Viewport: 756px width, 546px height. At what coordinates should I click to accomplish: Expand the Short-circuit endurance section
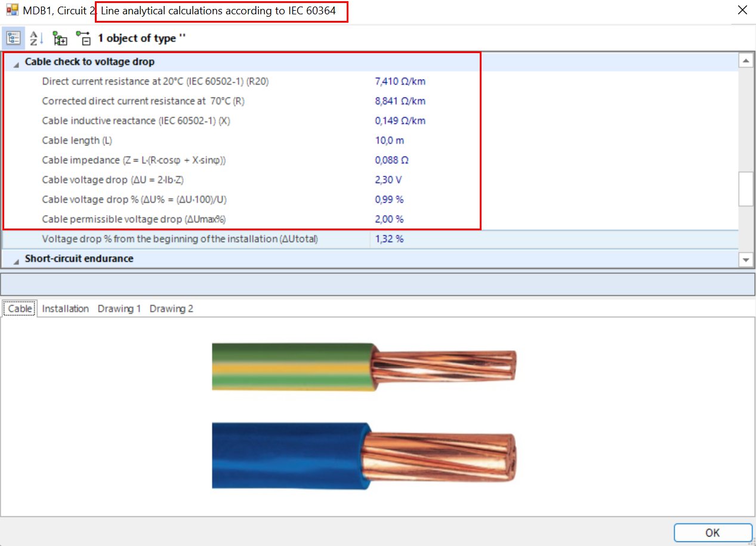pyautogui.click(x=16, y=260)
